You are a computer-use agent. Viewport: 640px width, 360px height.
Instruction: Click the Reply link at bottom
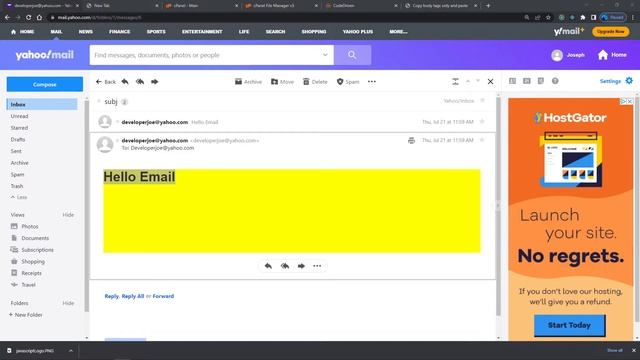[x=111, y=296]
